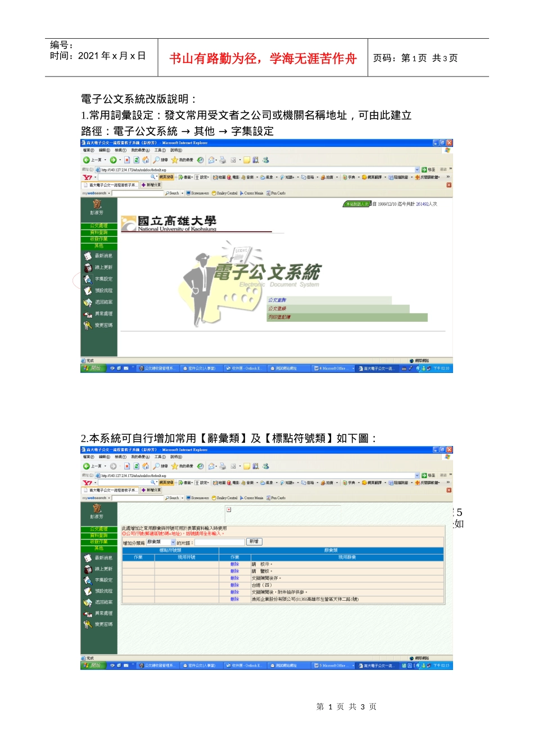Click 網頁搜尋 button in first screenshot's Yahoo toolbar

pyautogui.click(x=166, y=177)
